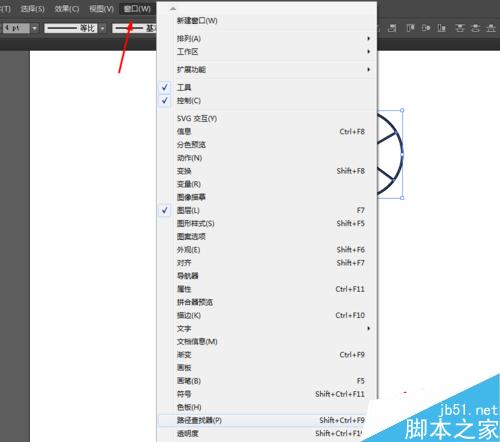Open the 视图(V) menu in the menu bar
Screen dimensions: 500x442
coord(101,9)
